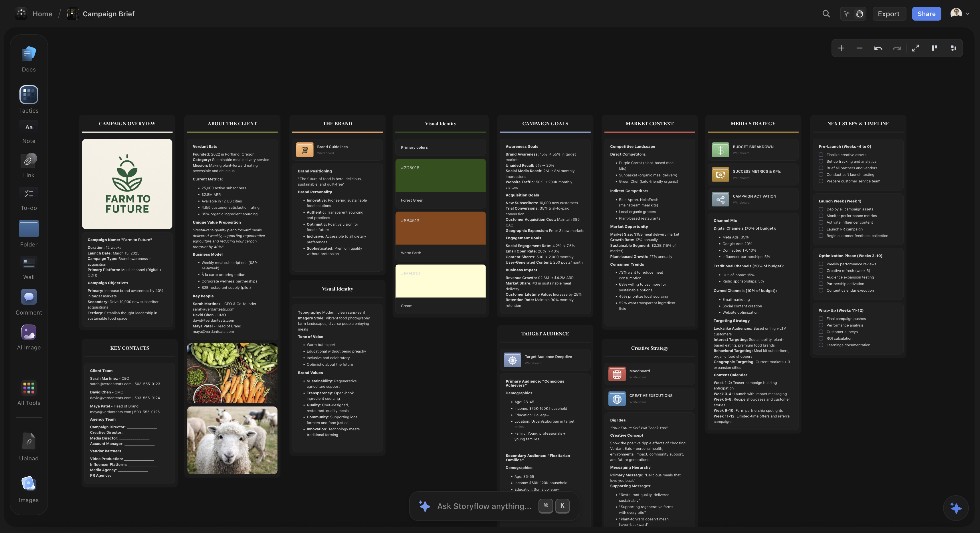Open the AI Image tool
This screenshot has width=980, height=533.
click(29, 332)
